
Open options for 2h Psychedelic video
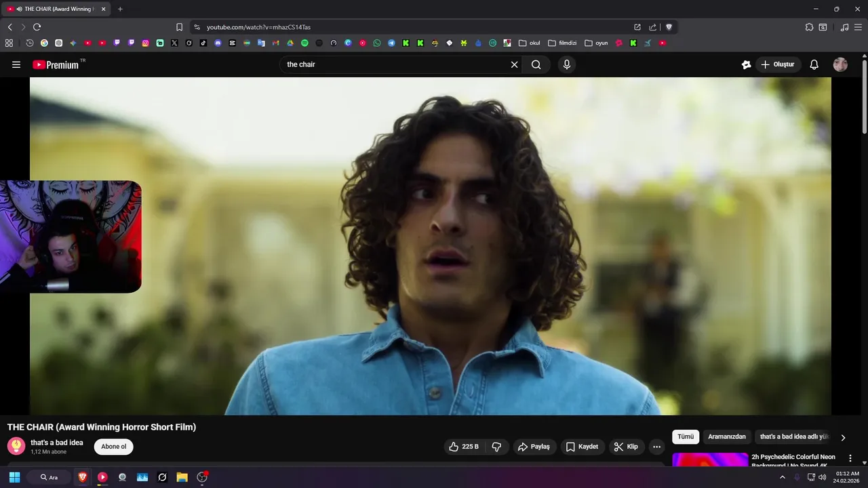(x=850, y=458)
